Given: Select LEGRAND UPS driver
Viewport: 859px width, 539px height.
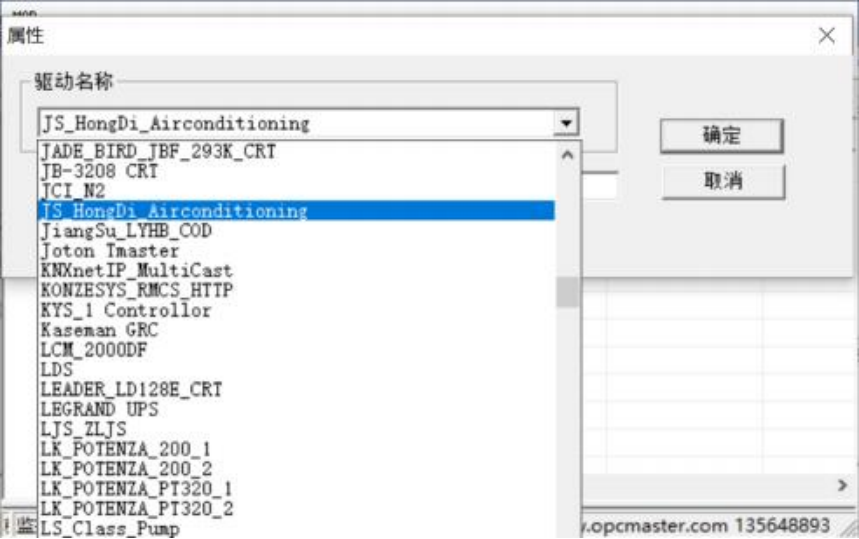Looking at the screenshot, I should coord(296,409).
